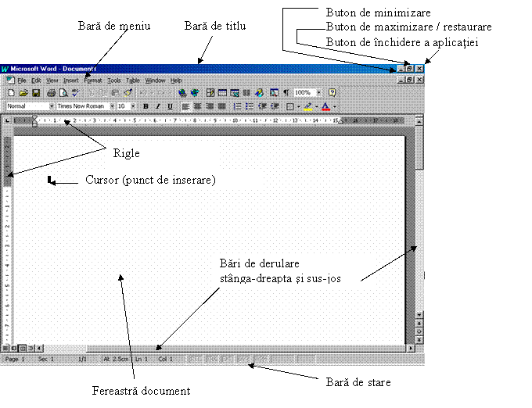Image resolution: width=532 pixels, height=408 pixels.
Task: Open the Table menu
Action: [x=133, y=80]
